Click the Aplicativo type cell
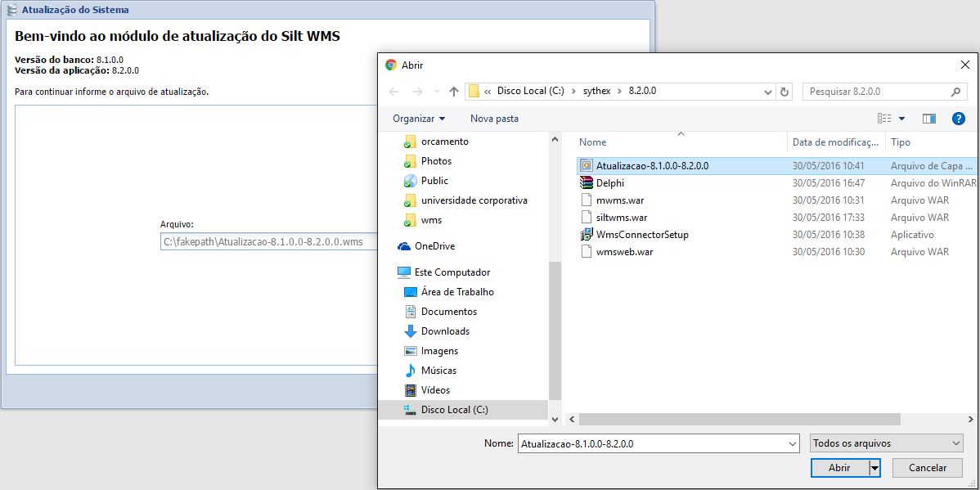Image resolution: width=980 pixels, height=490 pixels. (x=912, y=235)
